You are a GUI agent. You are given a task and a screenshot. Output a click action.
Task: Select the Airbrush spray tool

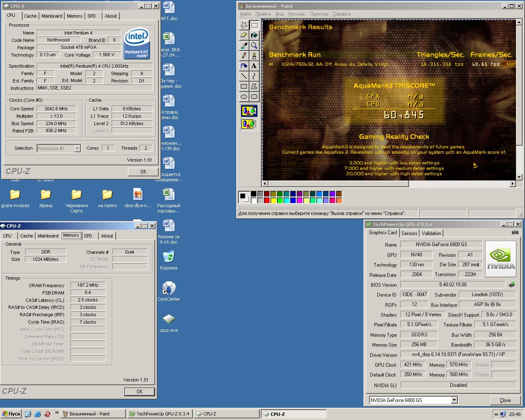tap(244, 66)
